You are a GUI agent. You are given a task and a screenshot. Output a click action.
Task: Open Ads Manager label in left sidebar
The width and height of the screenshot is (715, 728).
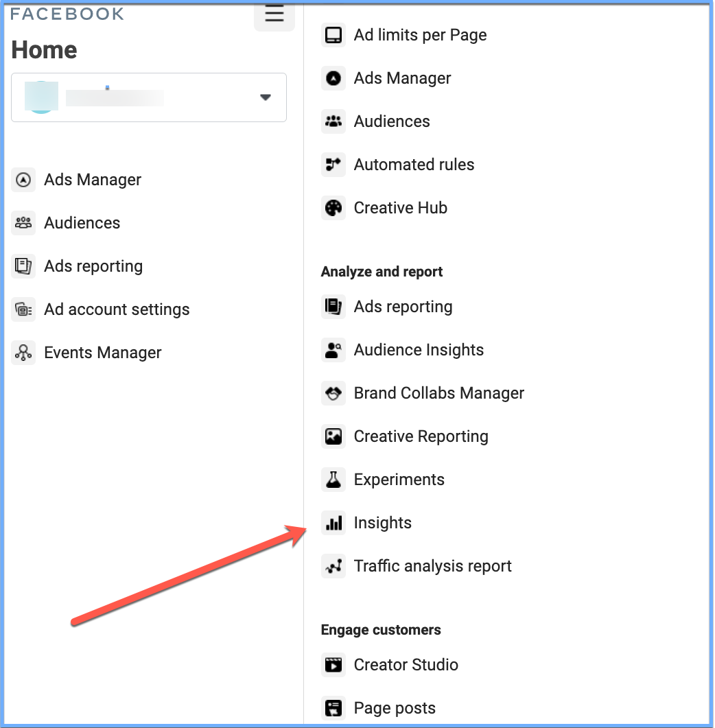click(x=93, y=180)
